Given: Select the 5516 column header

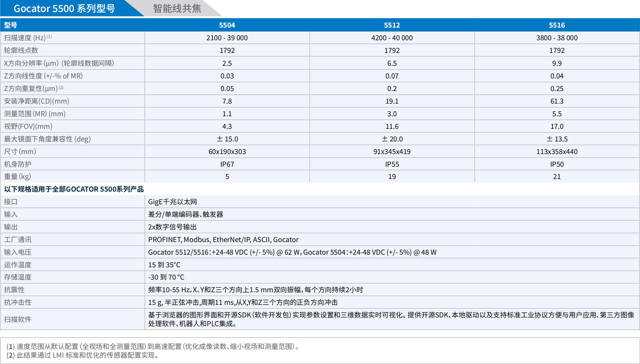Looking at the screenshot, I should (557, 25).
